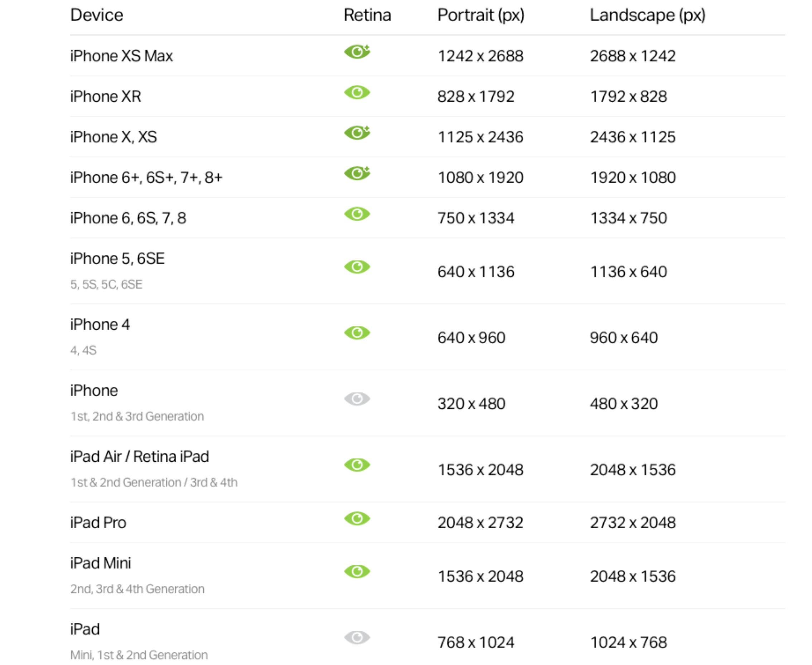
Task: Click the Retina column header
Action: pyautogui.click(x=367, y=15)
